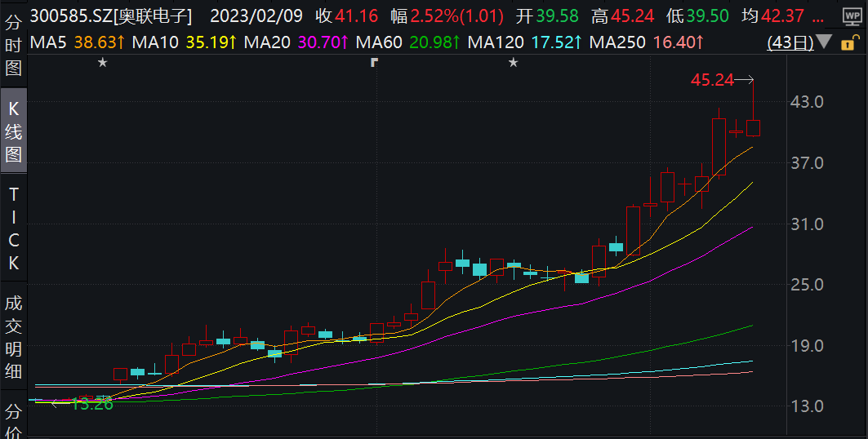Open the 成交明细 tab
868x439 pixels.
point(13,337)
